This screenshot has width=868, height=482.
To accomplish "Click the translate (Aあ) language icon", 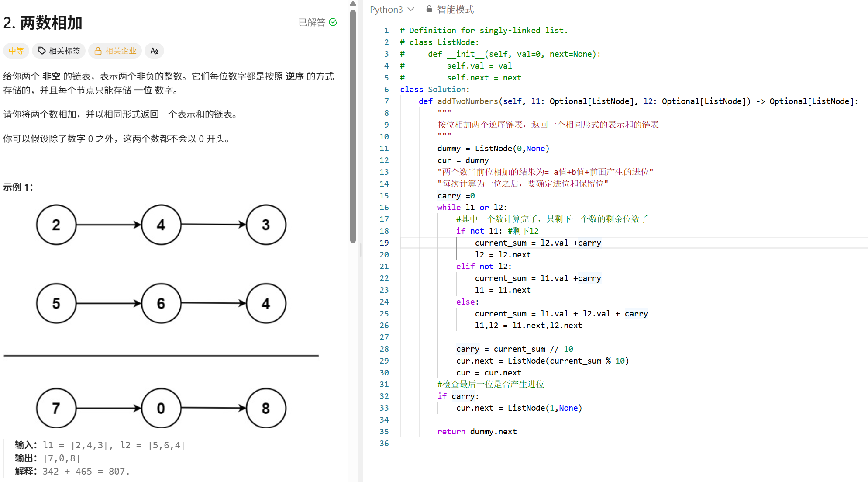I will coord(154,51).
